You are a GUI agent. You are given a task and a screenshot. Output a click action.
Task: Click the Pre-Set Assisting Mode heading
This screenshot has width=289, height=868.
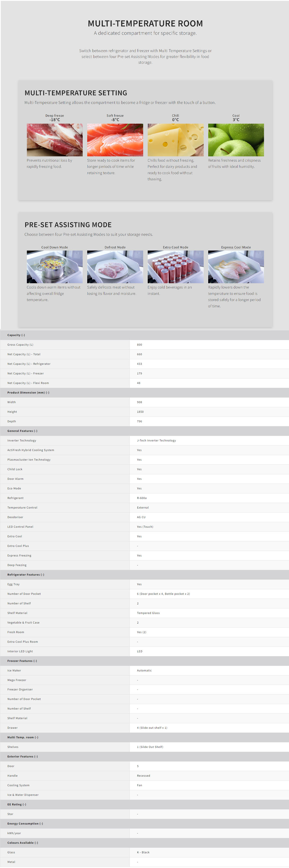click(68, 225)
